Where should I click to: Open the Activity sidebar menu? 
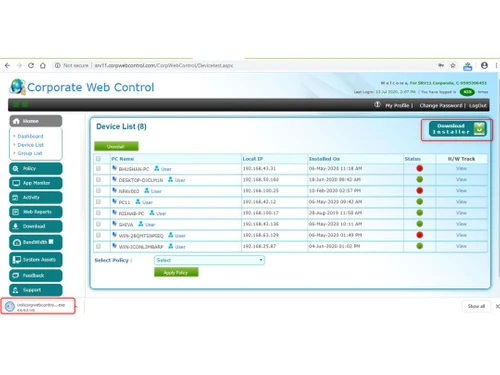[x=36, y=197]
